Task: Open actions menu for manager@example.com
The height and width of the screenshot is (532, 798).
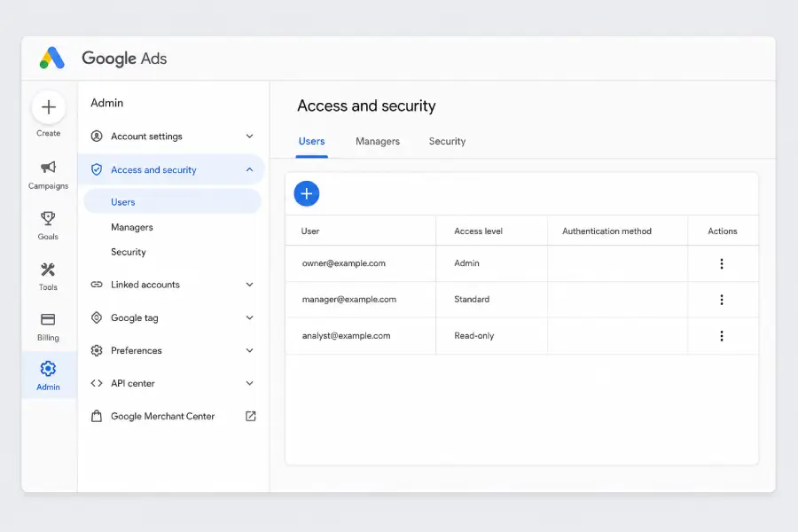Action: tap(722, 300)
